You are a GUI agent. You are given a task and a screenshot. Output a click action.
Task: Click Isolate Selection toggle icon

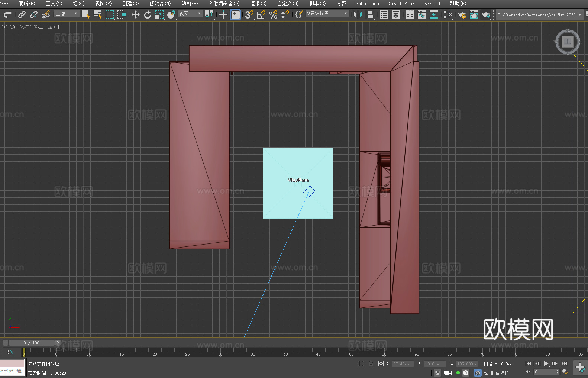pyautogui.click(x=361, y=364)
